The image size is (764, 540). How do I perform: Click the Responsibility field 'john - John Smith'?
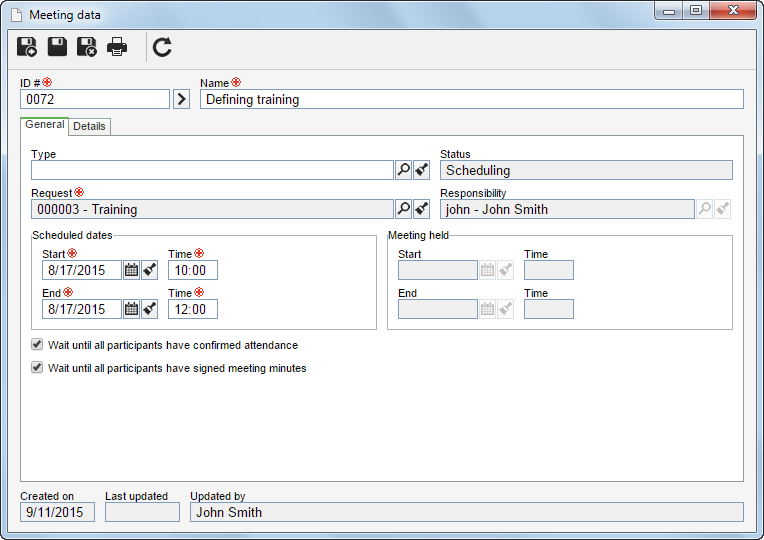click(567, 209)
